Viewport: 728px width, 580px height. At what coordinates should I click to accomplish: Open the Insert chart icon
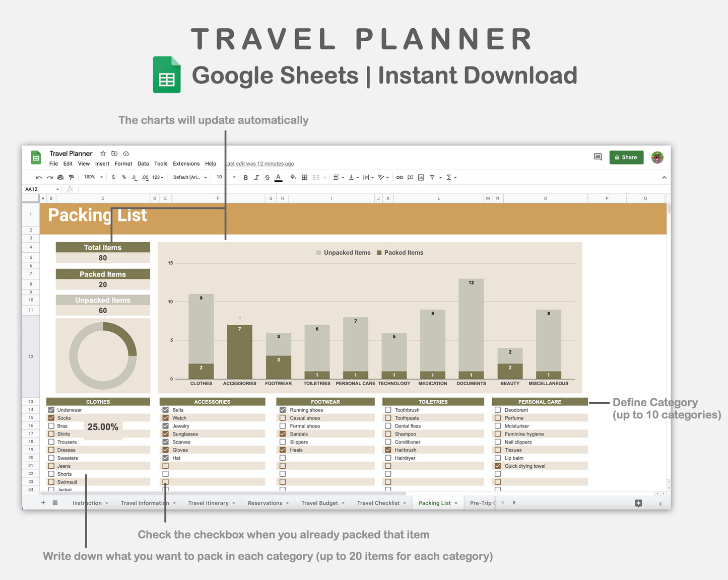pos(421,177)
